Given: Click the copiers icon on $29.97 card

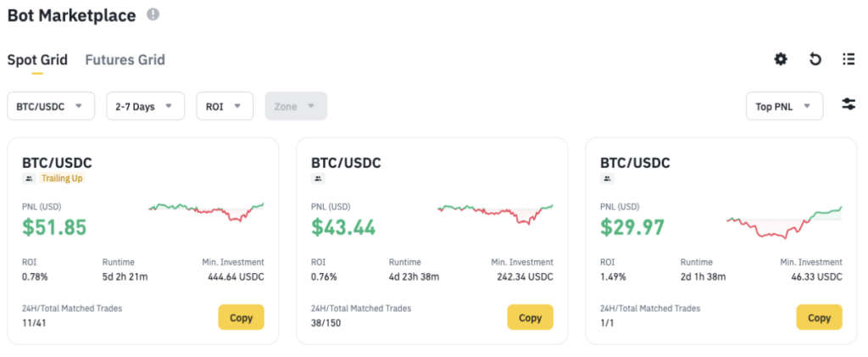Looking at the screenshot, I should [608, 179].
